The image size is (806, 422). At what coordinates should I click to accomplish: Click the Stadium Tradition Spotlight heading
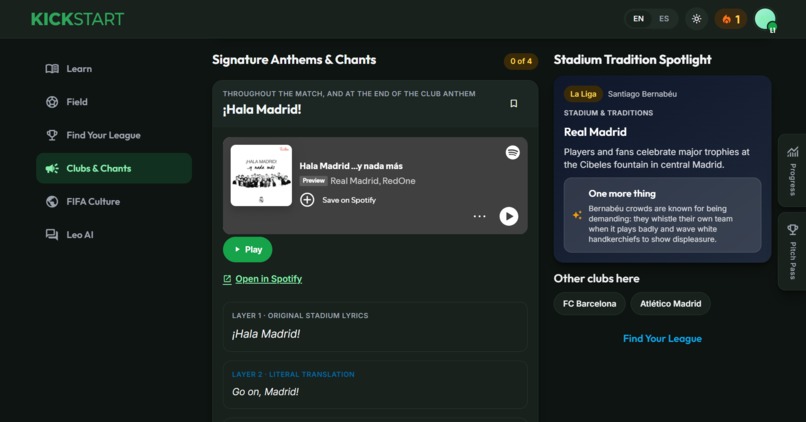tap(632, 60)
